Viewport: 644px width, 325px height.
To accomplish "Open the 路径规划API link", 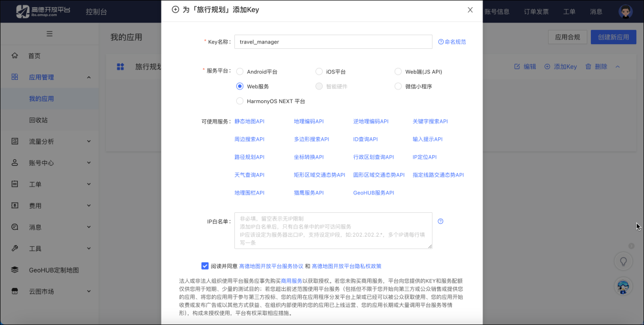I will point(249,157).
